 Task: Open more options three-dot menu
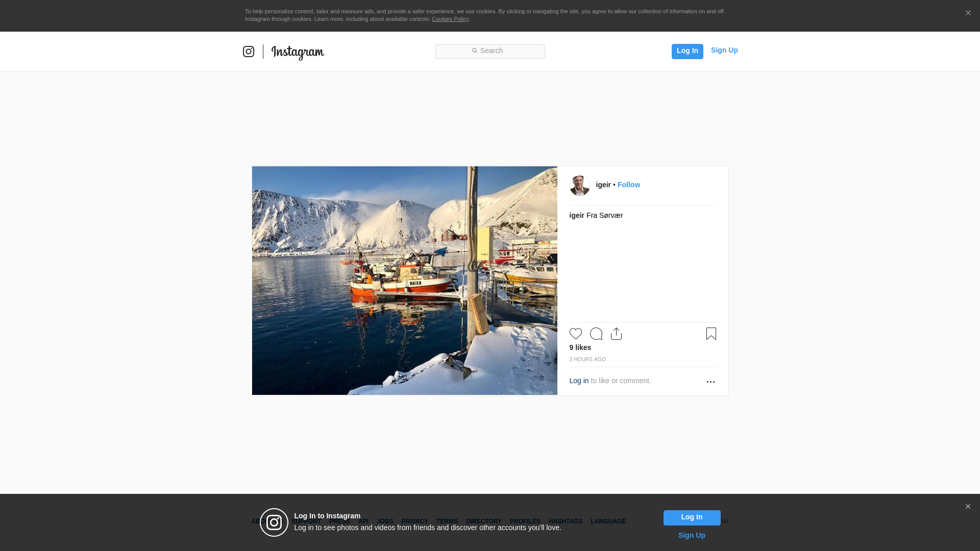click(710, 382)
